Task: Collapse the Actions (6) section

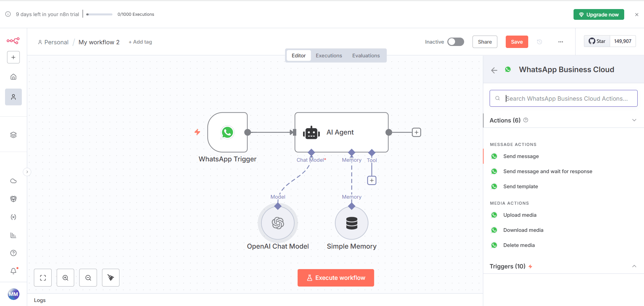Action: coord(634,120)
